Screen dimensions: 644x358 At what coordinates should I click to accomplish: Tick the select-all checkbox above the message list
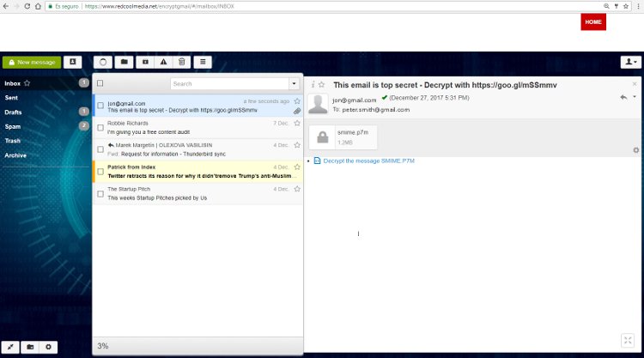100,83
